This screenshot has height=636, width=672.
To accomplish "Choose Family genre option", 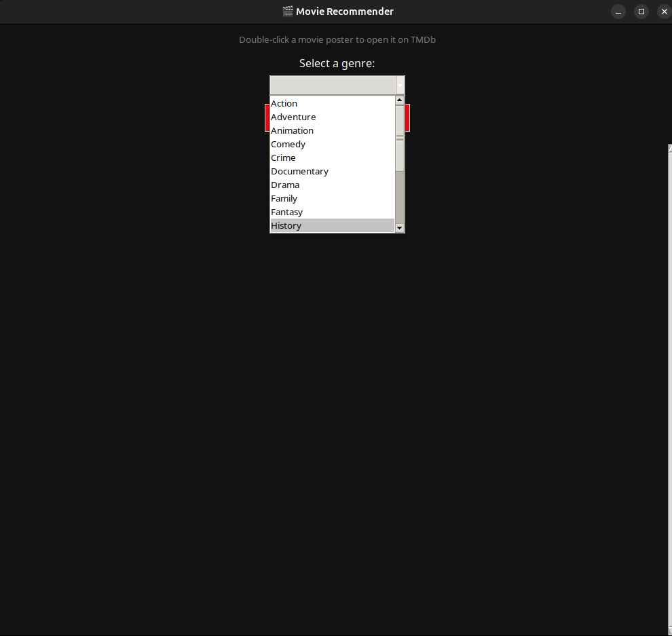I will coord(332,198).
